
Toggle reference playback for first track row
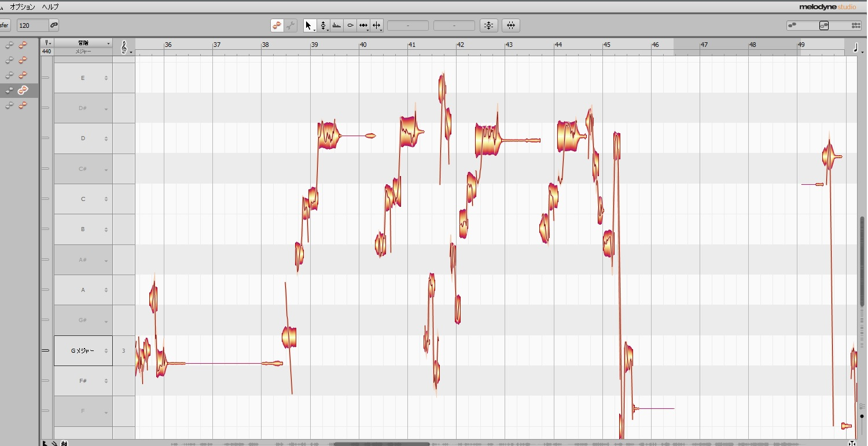[9, 45]
